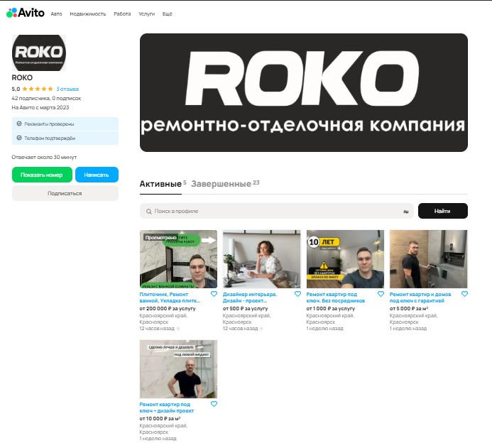Viewport: 492px width, 448px height.
Task: Favorite Ремонт квартир + дизайн проект heart
Action: pyautogui.click(x=214, y=404)
